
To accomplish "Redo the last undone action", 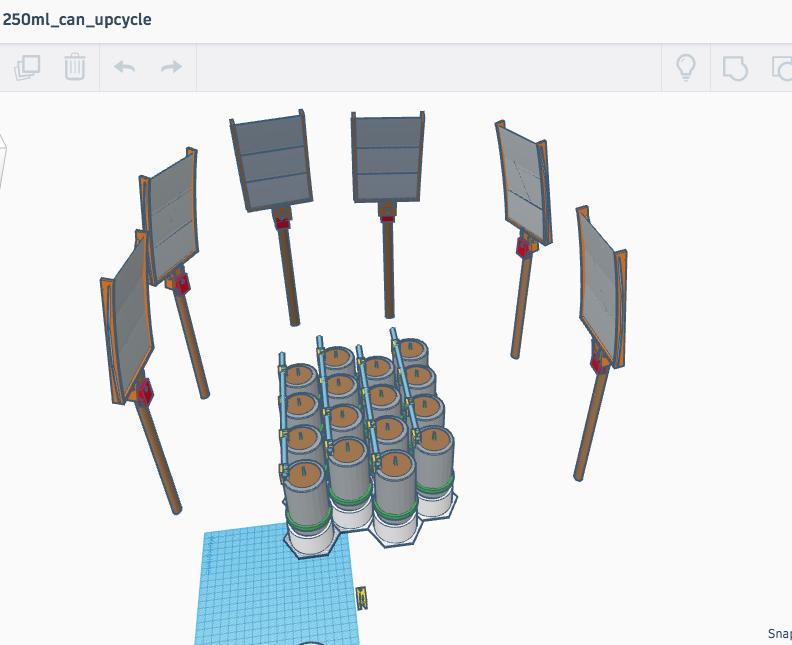I will (x=171, y=67).
